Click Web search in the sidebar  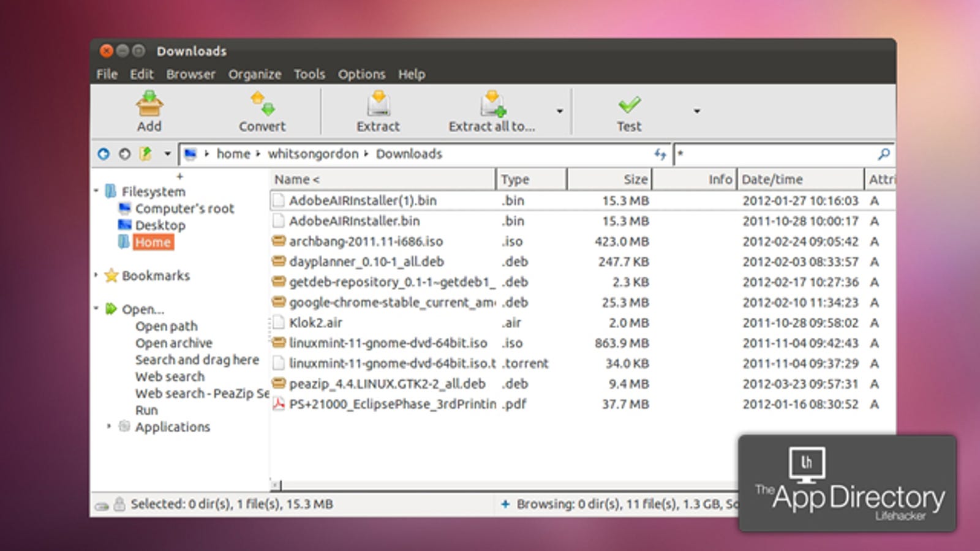[170, 376]
